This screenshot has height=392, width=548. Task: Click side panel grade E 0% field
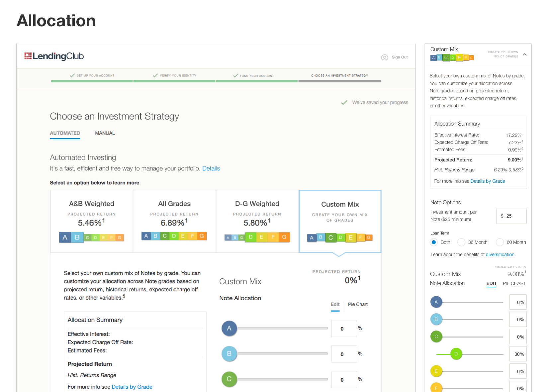pyautogui.click(x=518, y=371)
